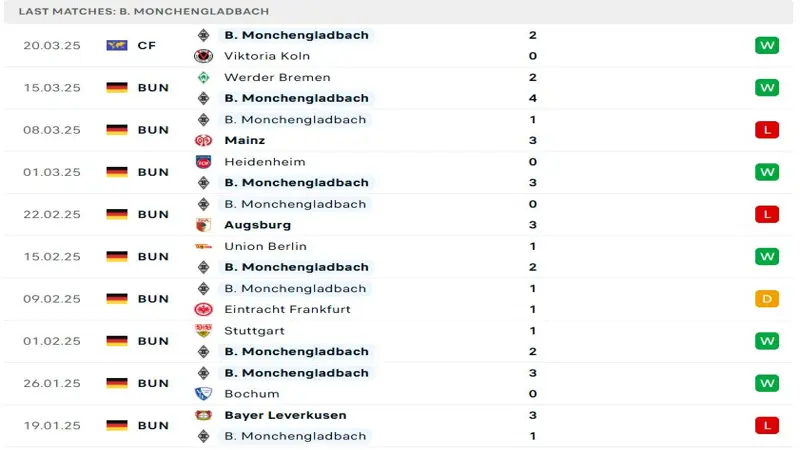
Task: Click the Viktoria Koln club crest
Action: 204,56
